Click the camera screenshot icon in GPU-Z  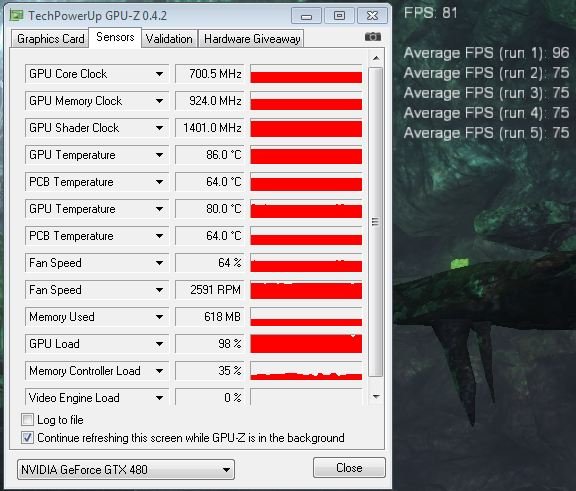coord(372,37)
